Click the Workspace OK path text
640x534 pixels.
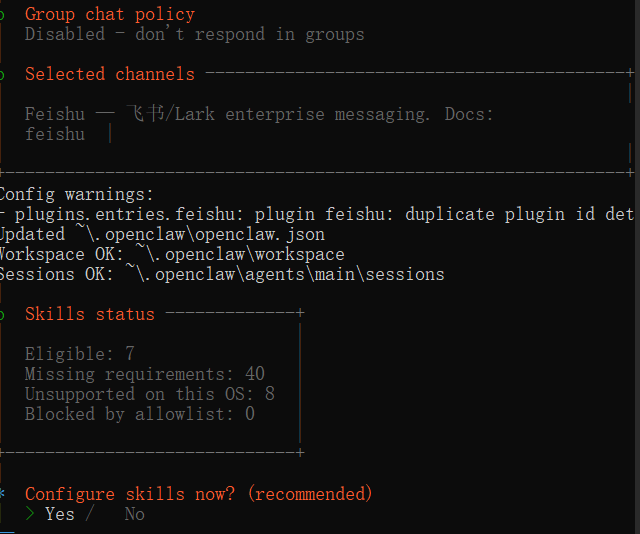[240, 254]
